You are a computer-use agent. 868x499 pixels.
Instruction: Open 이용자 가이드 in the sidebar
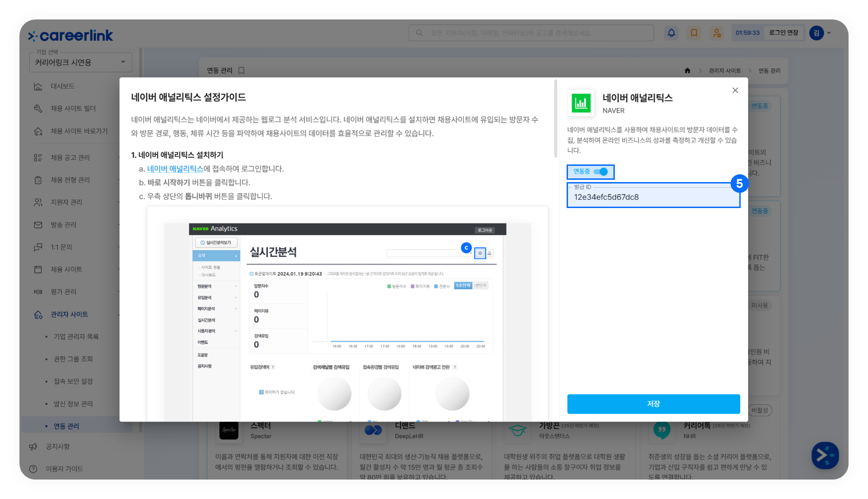pos(64,468)
